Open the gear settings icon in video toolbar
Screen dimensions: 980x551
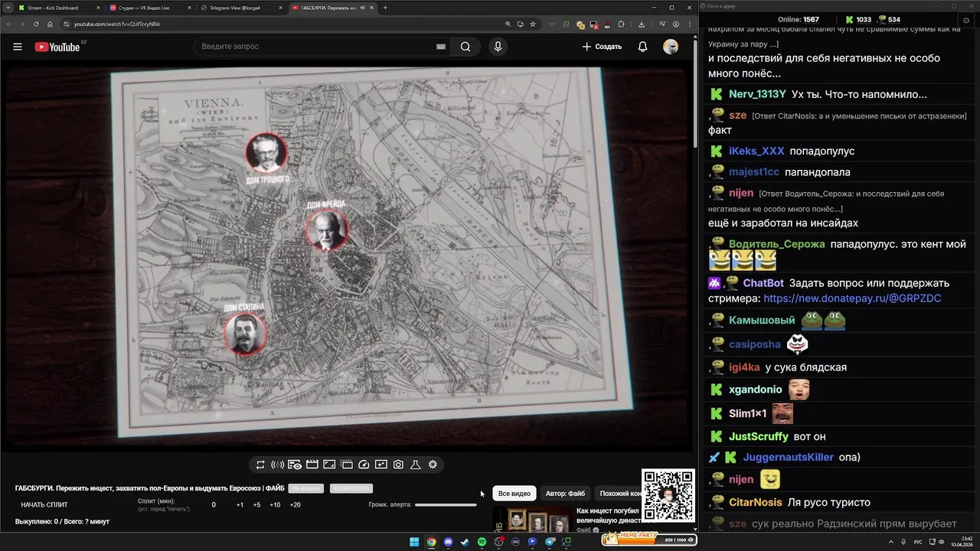[x=433, y=465]
